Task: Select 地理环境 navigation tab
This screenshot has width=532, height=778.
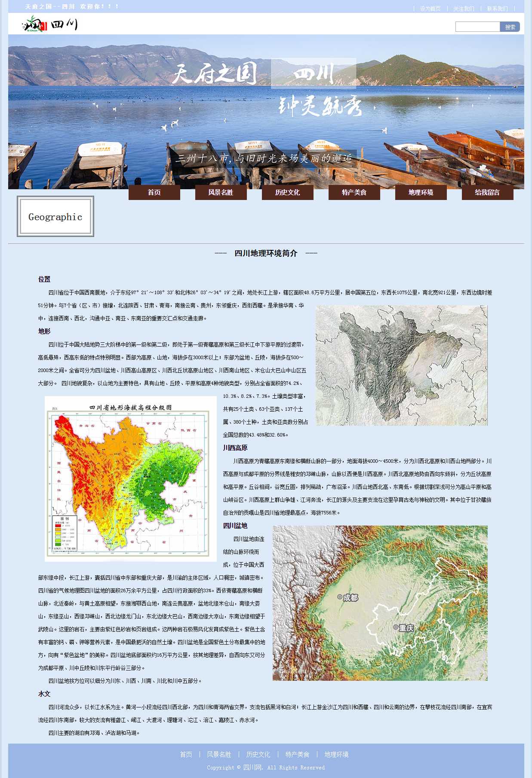Action: pyautogui.click(x=421, y=193)
